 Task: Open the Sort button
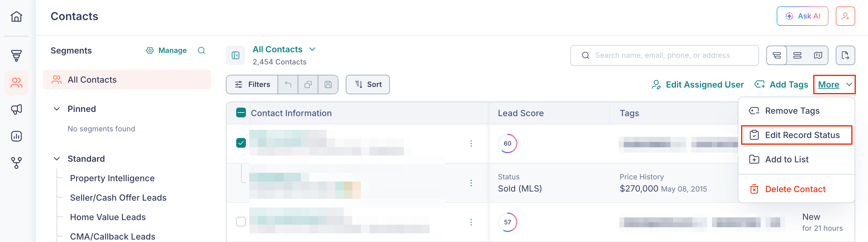pos(367,85)
